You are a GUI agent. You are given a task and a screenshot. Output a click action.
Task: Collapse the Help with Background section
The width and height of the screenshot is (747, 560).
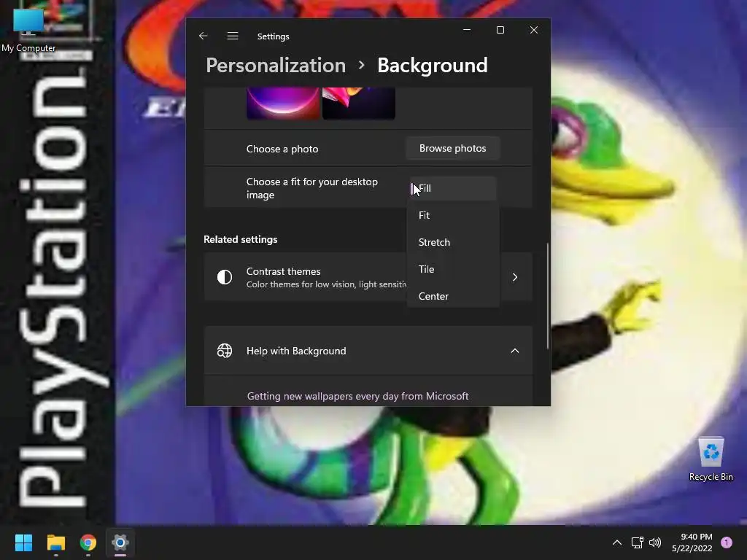click(515, 351)
